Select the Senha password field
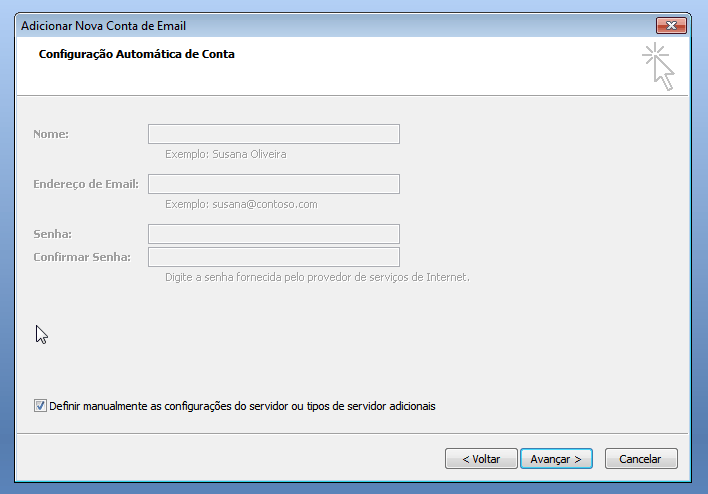This screenshot has height=494, width=708. tap(273, 234)
